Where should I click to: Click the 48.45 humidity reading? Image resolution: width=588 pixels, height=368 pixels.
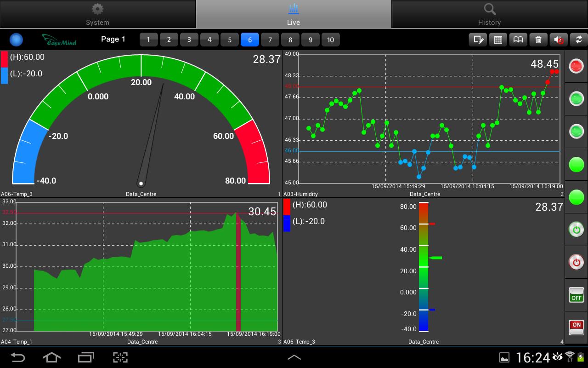point(544,64)
